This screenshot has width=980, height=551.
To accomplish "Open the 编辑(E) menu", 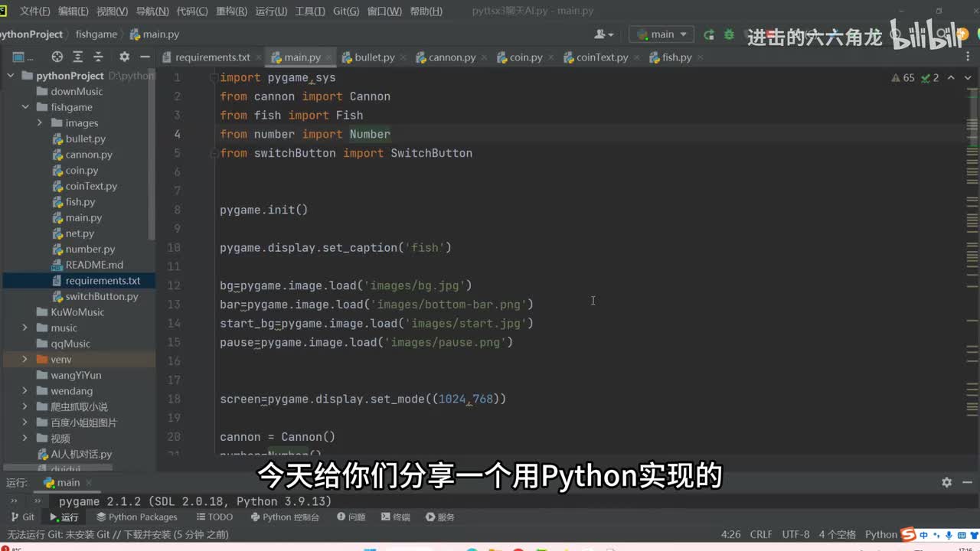I will [x=73, y=11].
